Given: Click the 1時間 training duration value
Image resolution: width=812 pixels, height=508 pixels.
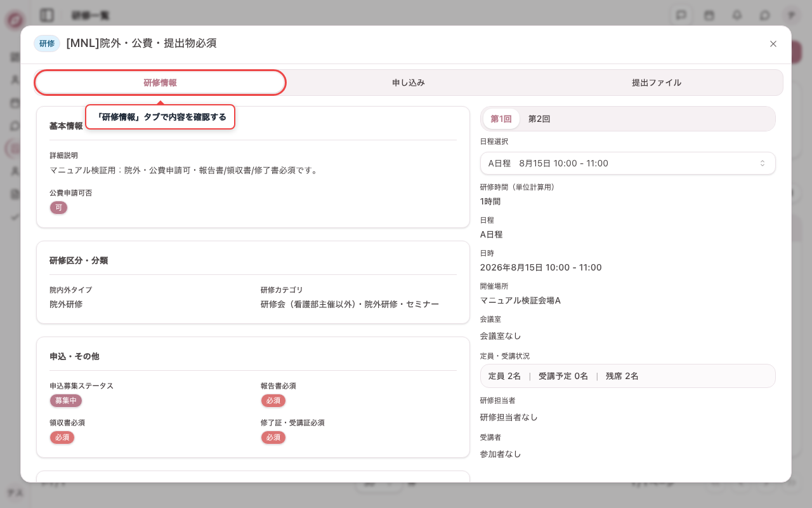Looking at the screenshot, I should 490,201.
